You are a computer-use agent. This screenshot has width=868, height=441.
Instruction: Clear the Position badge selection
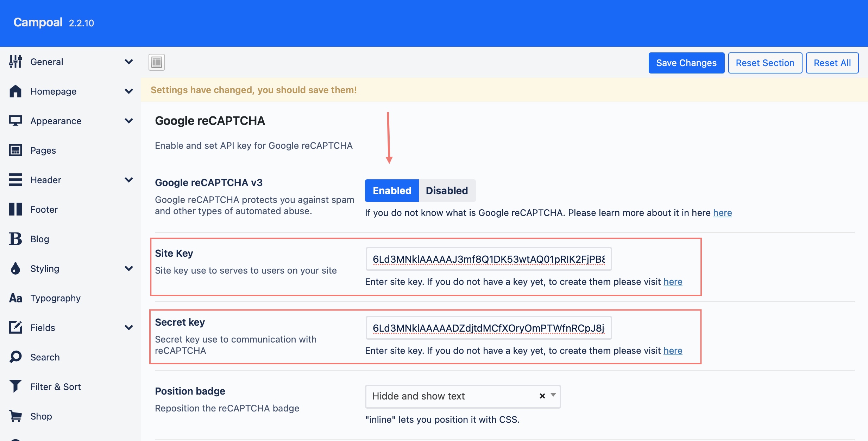(x=542, y=396)
